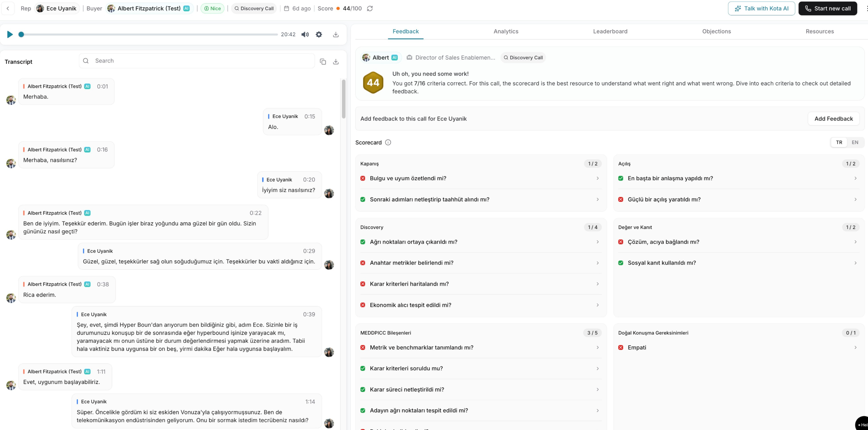Refresh the call score
Image resolution: width=868 pixels, height=430 pixels.
(x=370, y=9)
